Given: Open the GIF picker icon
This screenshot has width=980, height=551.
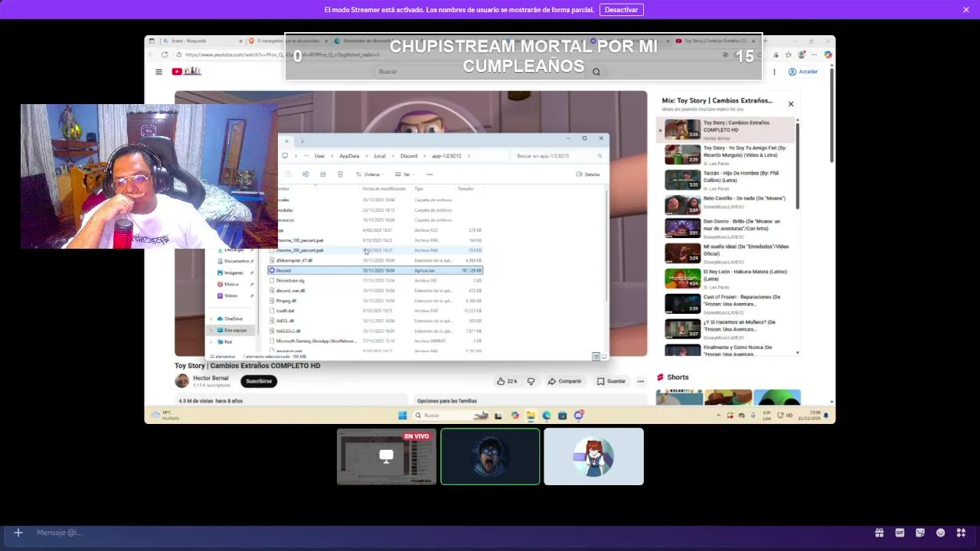Looking at the screenshot, I should [x=900, y=533].
